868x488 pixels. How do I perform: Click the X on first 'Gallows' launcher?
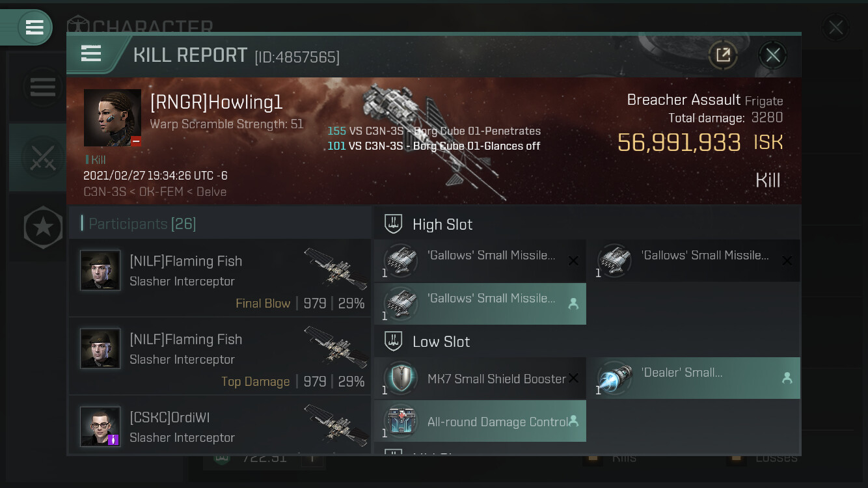[x=573, y=261]
